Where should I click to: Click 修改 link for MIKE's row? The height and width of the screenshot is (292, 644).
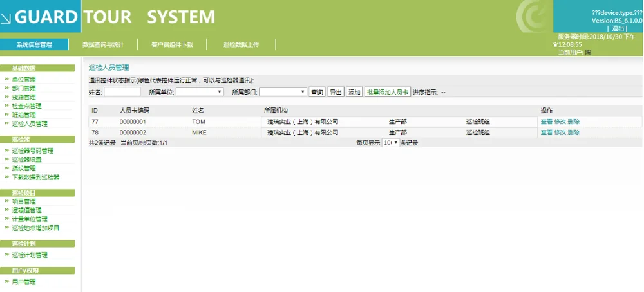tap(560, 132)
